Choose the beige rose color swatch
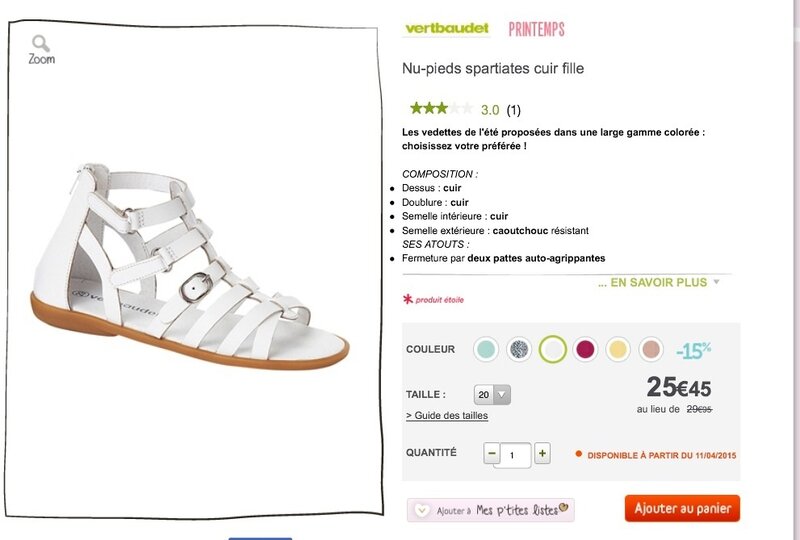The height and width of the screenshot is (540, 800). 651,350
